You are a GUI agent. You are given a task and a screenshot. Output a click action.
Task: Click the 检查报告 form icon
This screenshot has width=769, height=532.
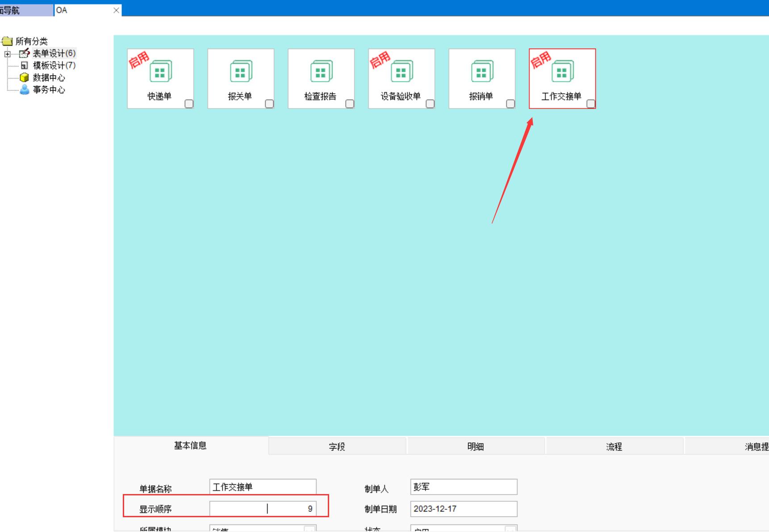(321, 72)
